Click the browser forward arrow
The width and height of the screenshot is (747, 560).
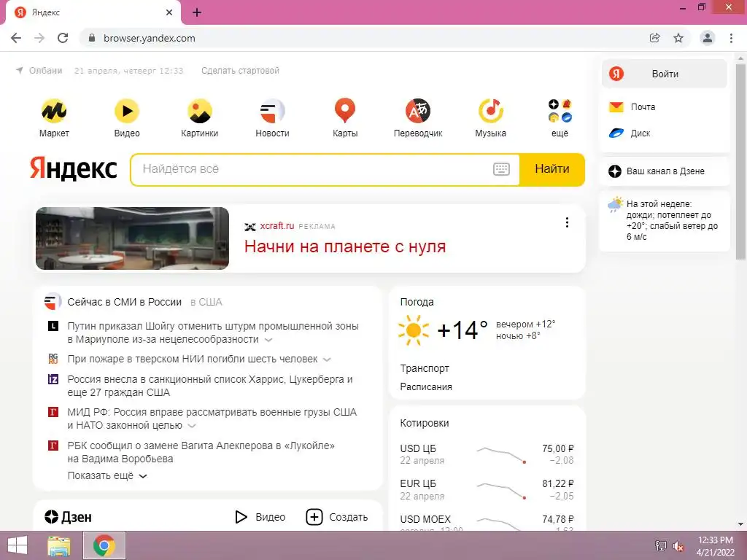coord(39,38)
